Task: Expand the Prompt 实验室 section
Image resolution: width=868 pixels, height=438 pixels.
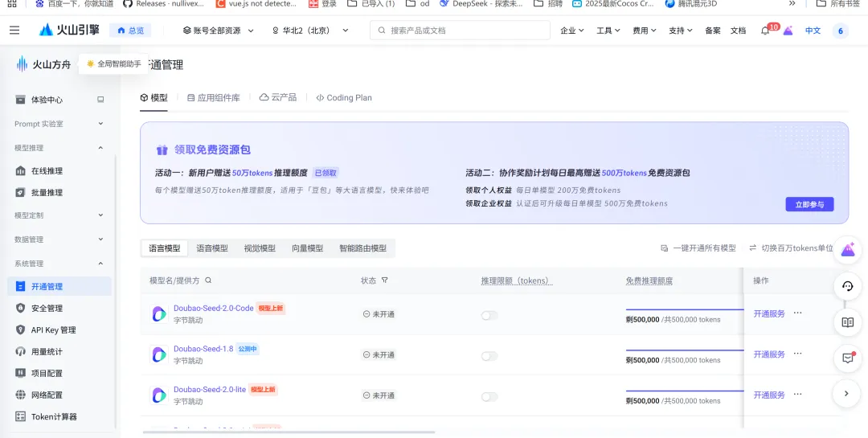Action: click(x=59, y=124)
